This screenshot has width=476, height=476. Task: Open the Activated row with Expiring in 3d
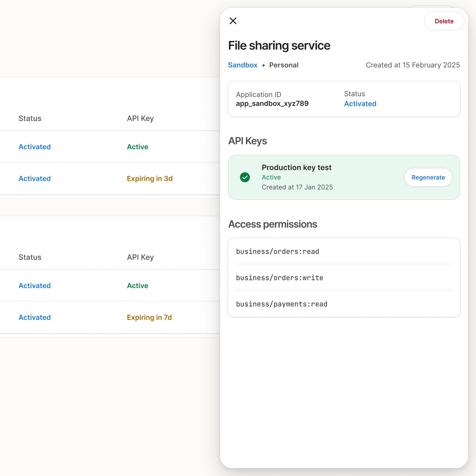tap(110, 178)
